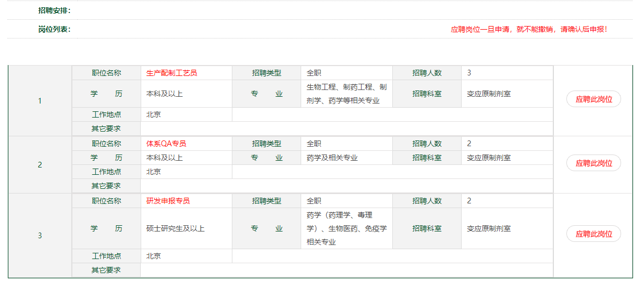Open the 生产配制工艺员 job title link

pyautogui.click(x=171, y=73)
